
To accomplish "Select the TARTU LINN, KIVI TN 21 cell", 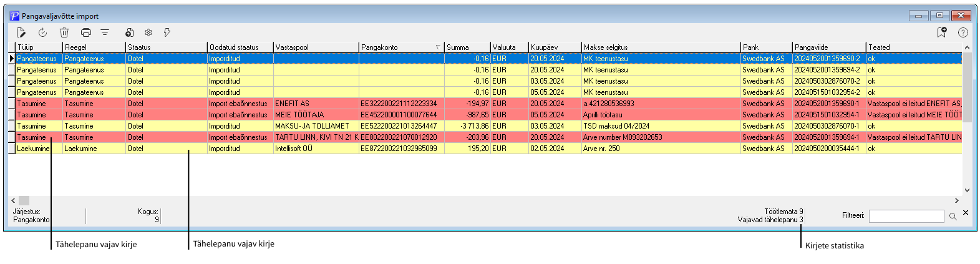I will click(x=316, y=137).
